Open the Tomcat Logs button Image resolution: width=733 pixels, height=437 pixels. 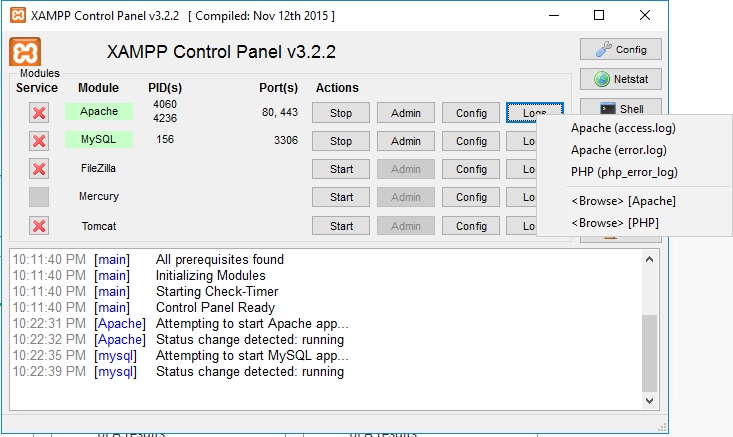coord(522,226)
